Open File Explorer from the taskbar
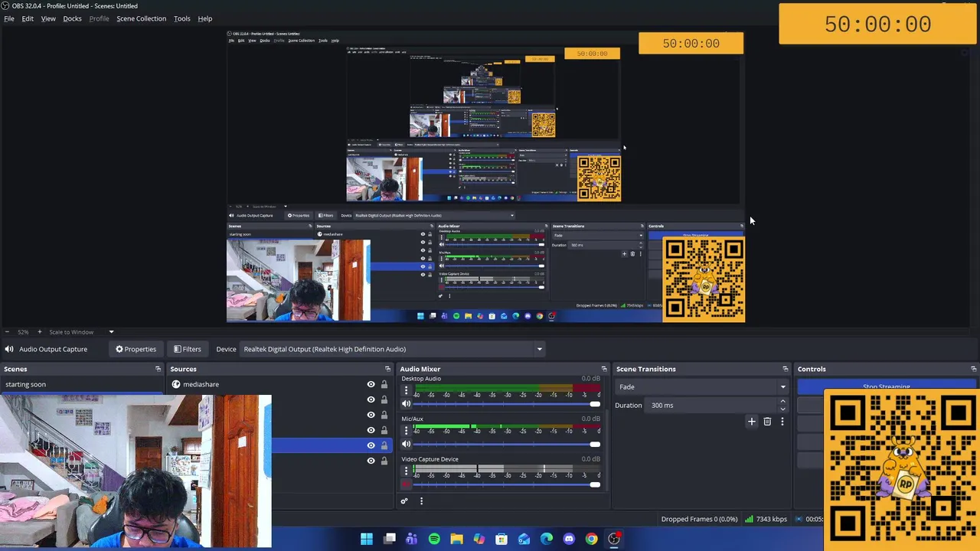980x551 pixels. point(456,539)
